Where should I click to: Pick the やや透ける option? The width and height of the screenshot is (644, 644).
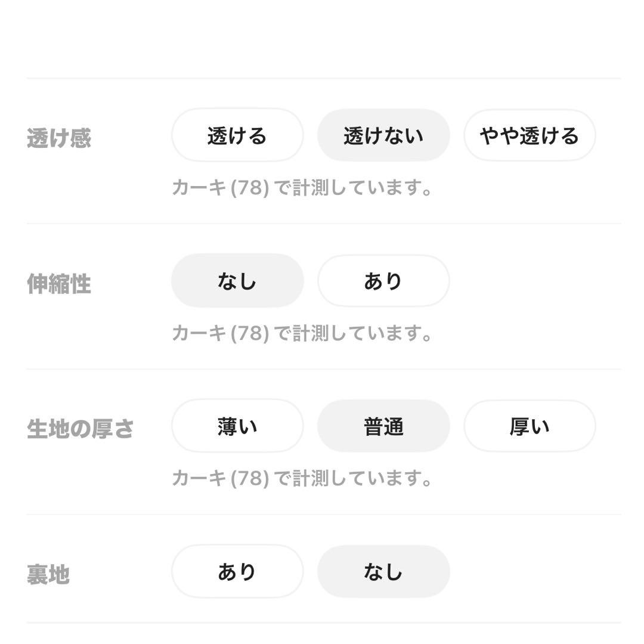pyautogui.click(x=530, y=136)
